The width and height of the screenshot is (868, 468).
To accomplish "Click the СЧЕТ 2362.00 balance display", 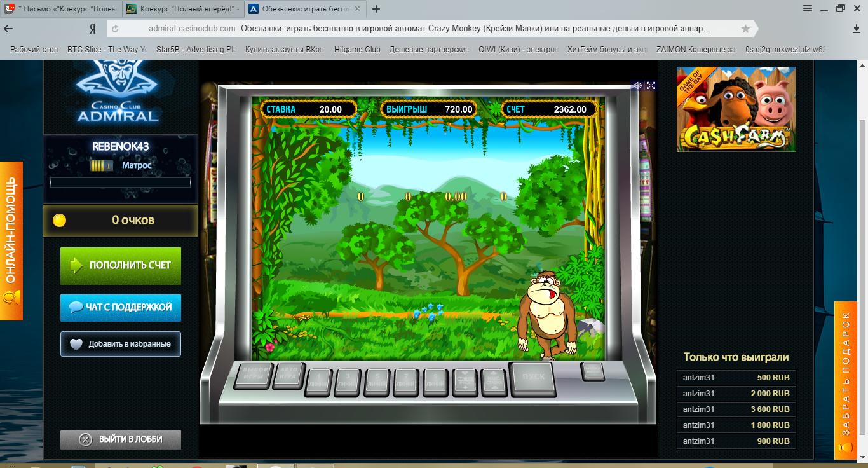I will click(549, 109).
